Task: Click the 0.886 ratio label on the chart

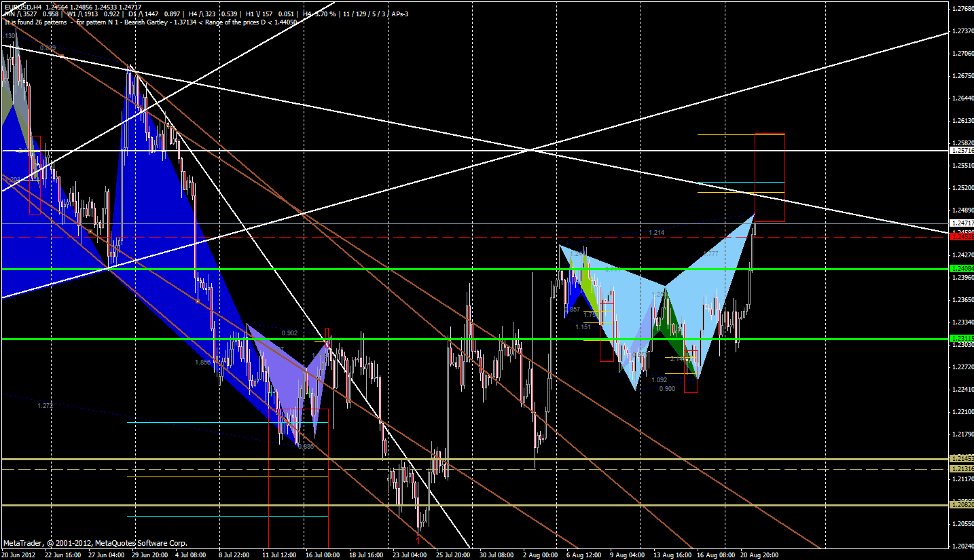Action: point(306,446)
